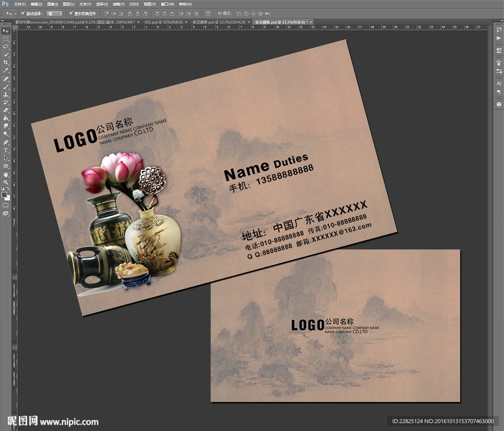Click the Auto-Align Layers icon
Screen dimensions: 504x431
(208, 13)
